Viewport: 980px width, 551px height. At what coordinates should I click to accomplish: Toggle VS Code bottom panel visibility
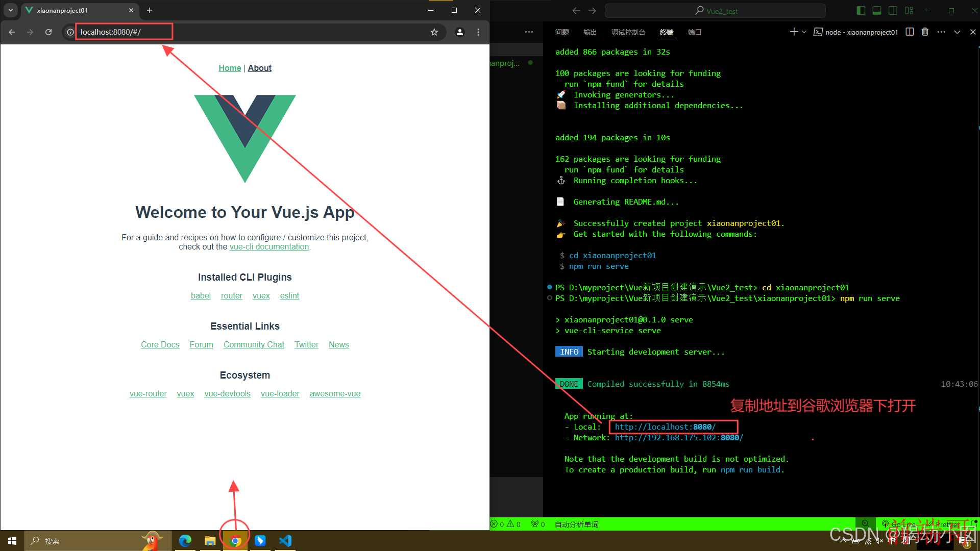[x=877, y=11]
